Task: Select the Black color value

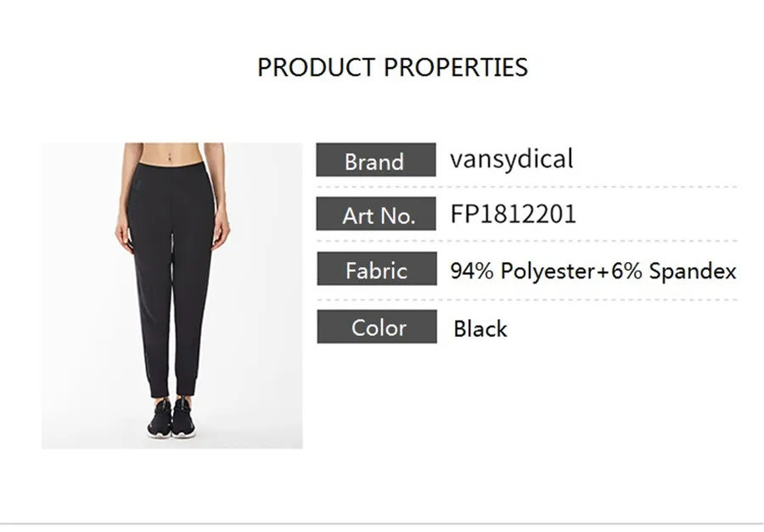Action: coord(480,329)
